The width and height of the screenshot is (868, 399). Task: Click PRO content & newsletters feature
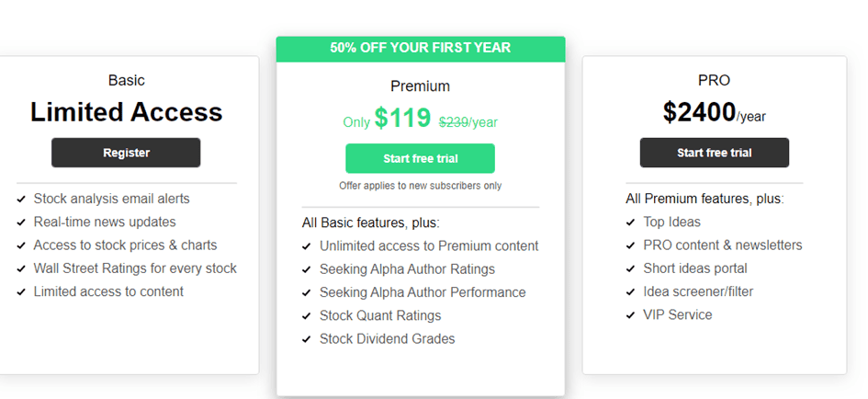722,245
